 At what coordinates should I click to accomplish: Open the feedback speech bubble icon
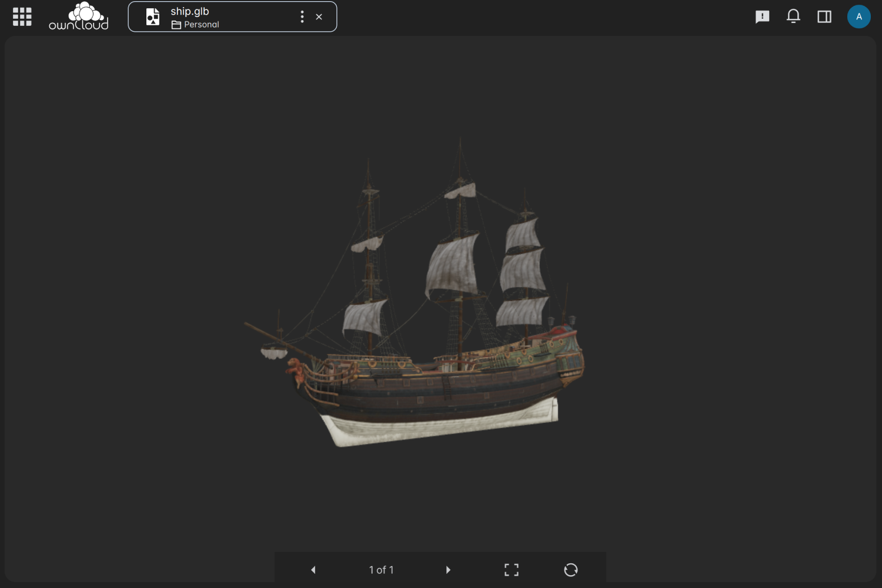pyautogui.click(x=762, y=16)
